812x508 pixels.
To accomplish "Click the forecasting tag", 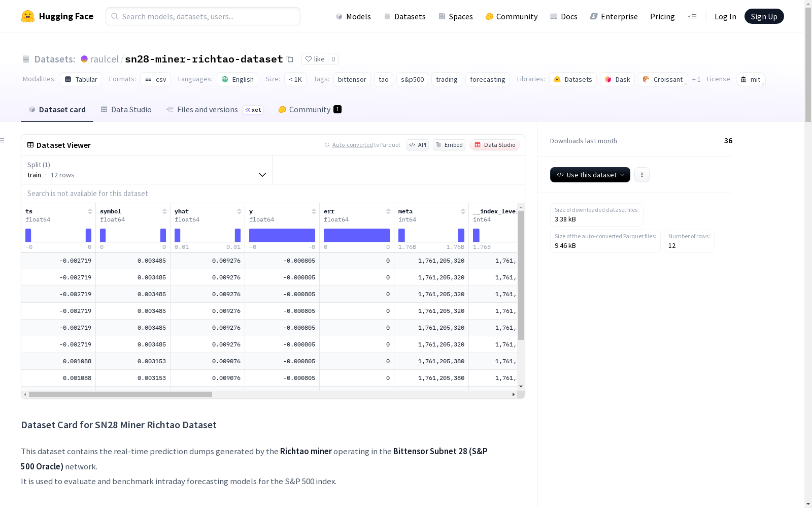I will coord(488,79).
